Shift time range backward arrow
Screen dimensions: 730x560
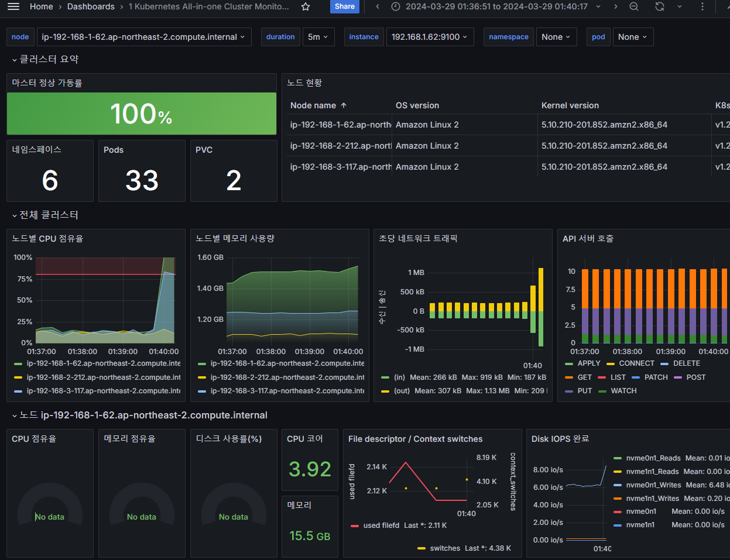point(378,6)
